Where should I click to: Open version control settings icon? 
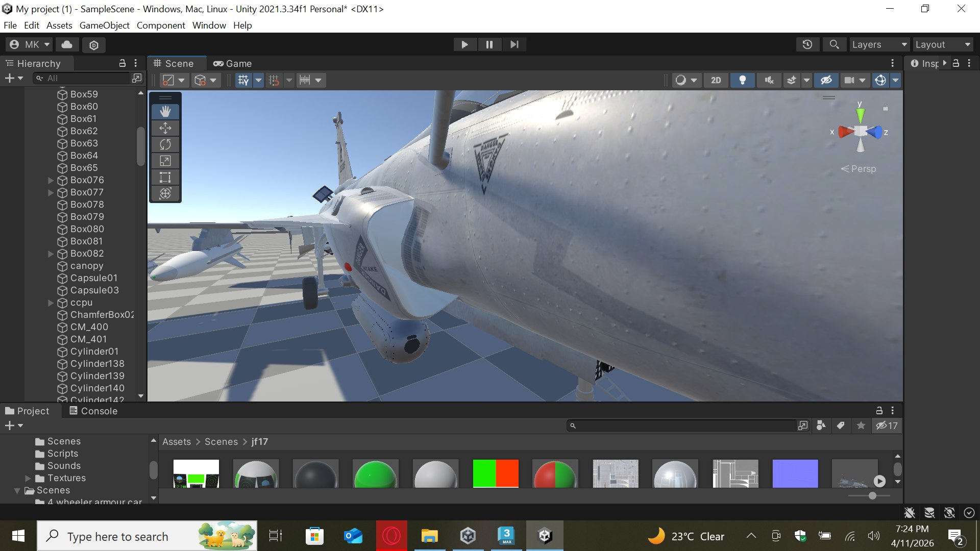[x=94, y=45]
